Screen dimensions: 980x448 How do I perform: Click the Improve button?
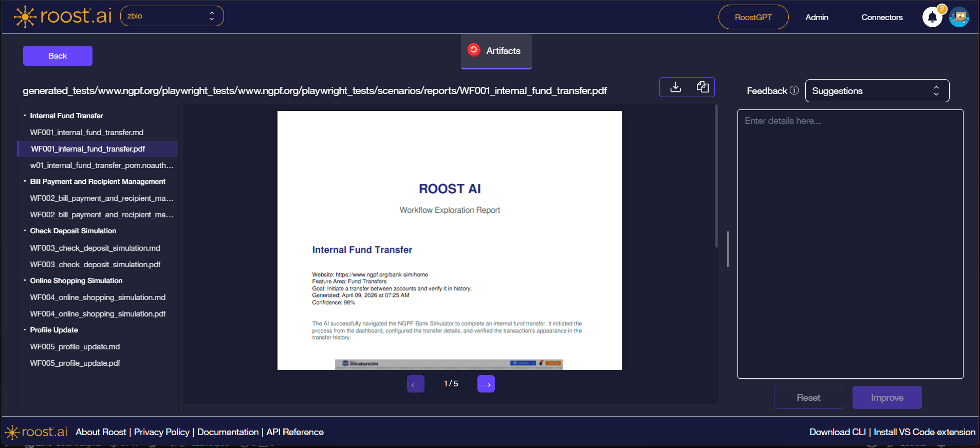[x=887, y=398]
